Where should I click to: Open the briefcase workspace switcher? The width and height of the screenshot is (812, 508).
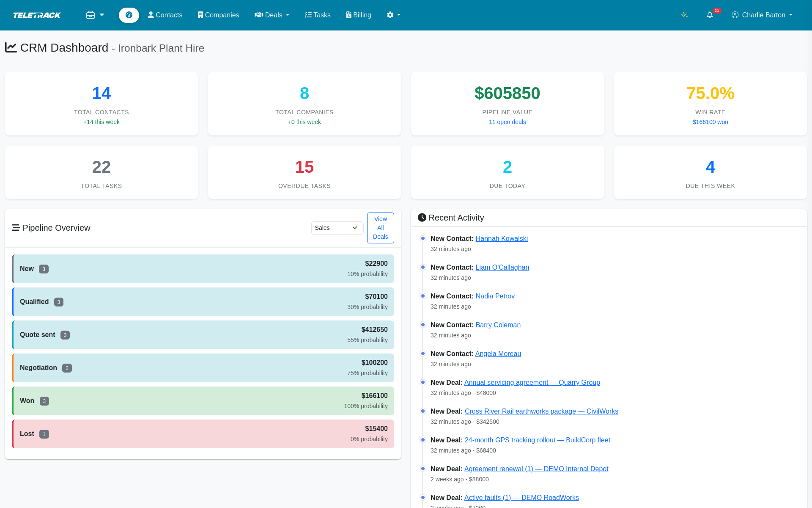coord(95,15)
